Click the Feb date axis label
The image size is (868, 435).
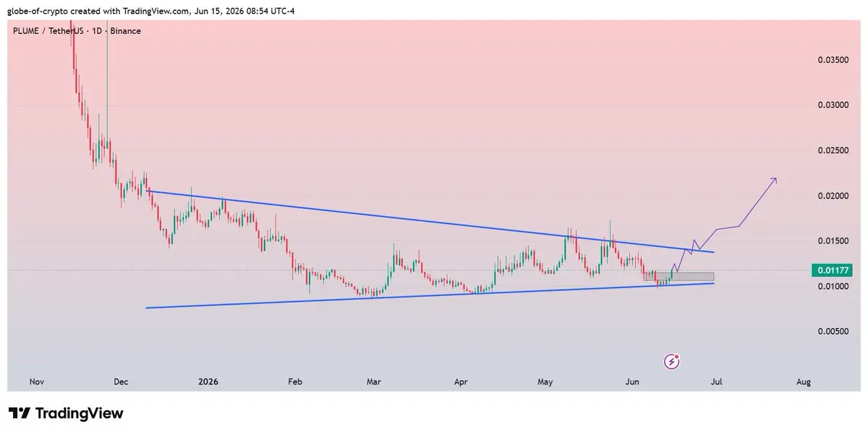[x=294, y=382]
